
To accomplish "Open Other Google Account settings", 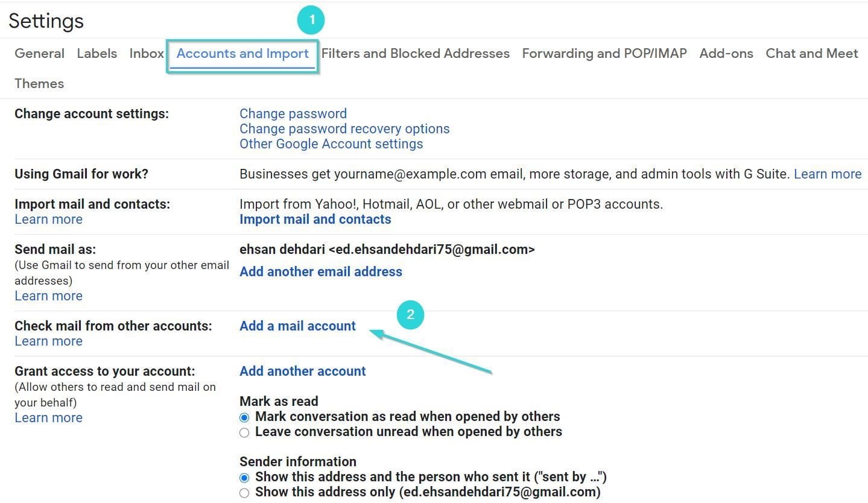I will pos(331,144).
